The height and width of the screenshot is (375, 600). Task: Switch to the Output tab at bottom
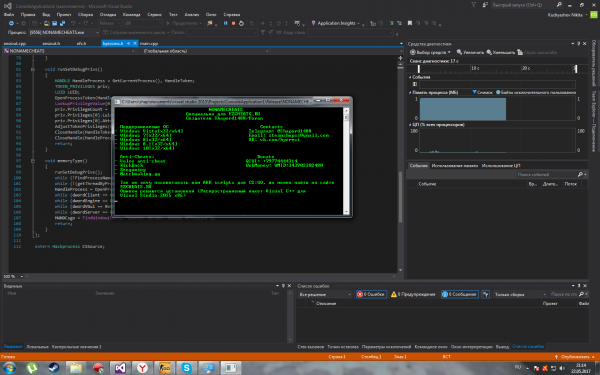coord(502,347)
